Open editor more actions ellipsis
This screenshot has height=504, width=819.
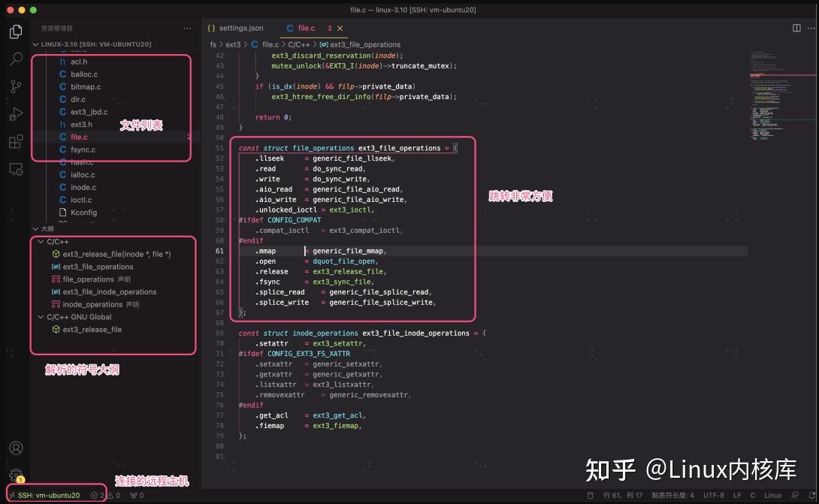811,29
